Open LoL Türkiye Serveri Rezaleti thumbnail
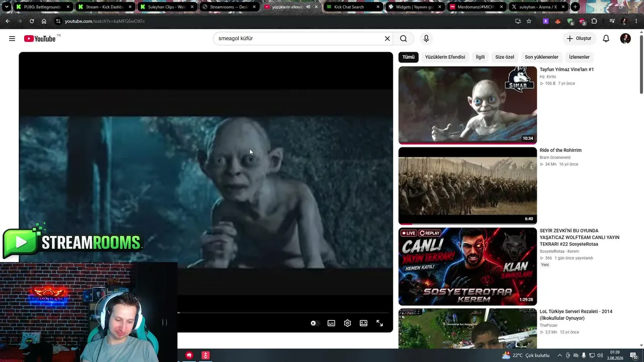The height and width of the screenshot is (362, 644). (x=467, y=328)
